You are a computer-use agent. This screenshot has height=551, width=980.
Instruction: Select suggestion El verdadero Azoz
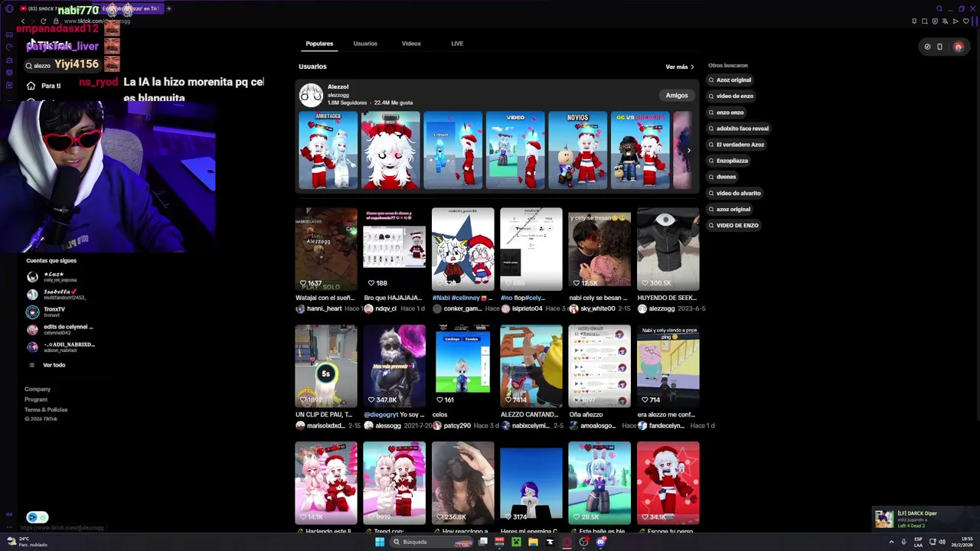pyautogui.click(x=737, y=145)
